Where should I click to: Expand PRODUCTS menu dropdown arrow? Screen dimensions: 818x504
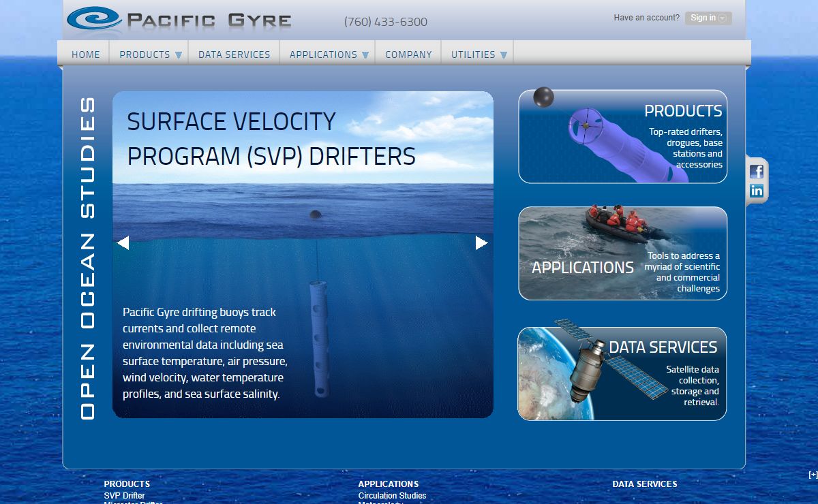tap(179, 55)
